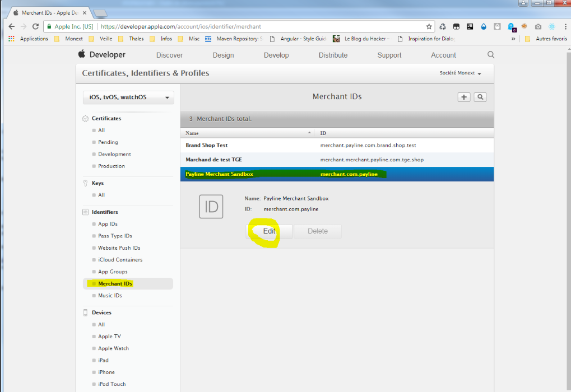Open the Applications apps grid shortcut
The image size is (571, 392).
click(29, 39)
